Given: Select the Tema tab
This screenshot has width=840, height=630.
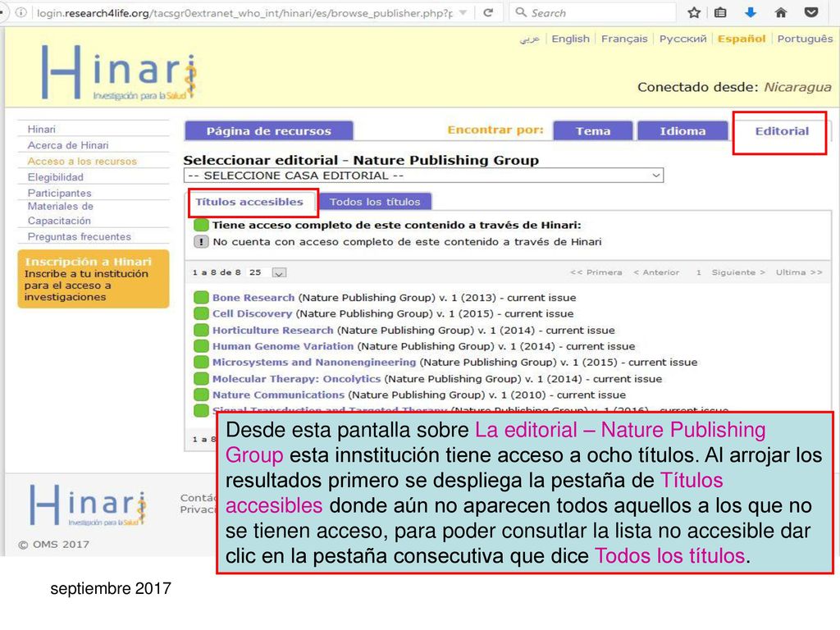Looking at the screenshot, I should (593, 130).
